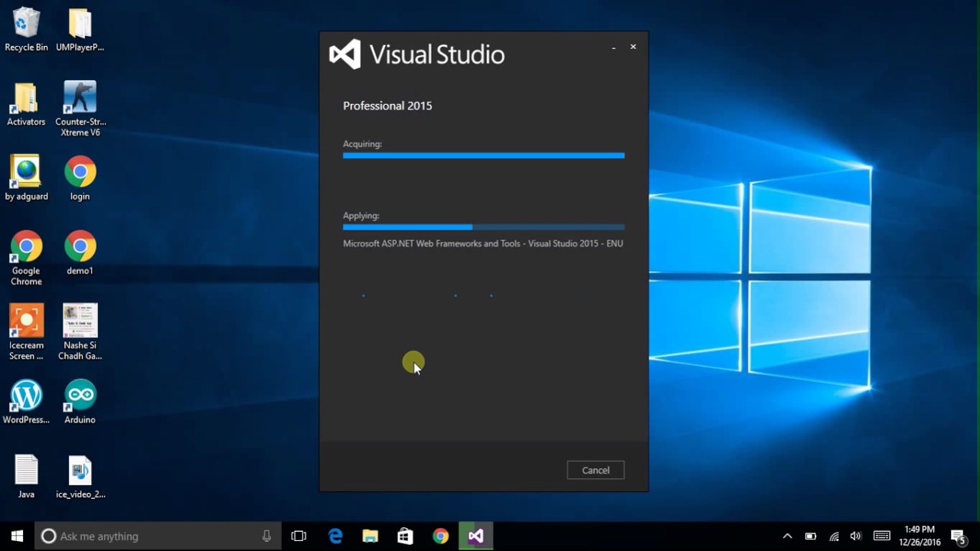Select the 'demo1' Chrome shortcut

coord(80,253)
